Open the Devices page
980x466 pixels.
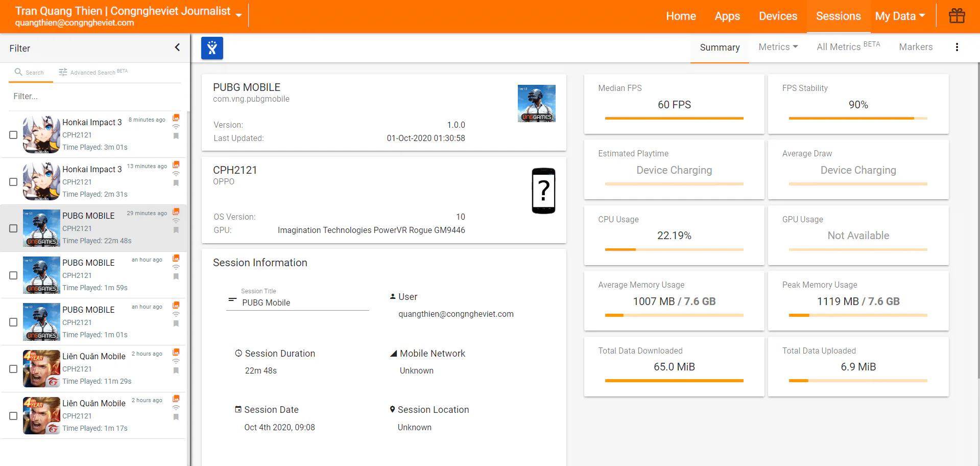[778, 16]
